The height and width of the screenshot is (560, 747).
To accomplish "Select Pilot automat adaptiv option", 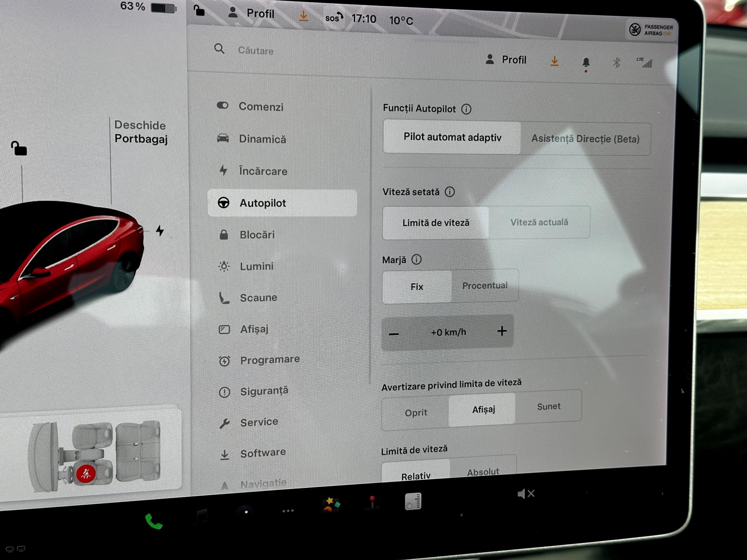I will click(x=452, y=137).
